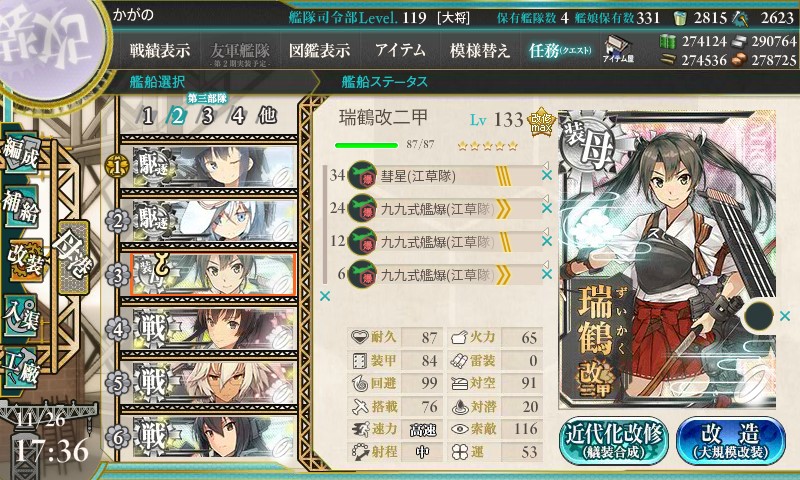This screenshot has width=800, height=480.
Task: Remove all equipment with bottom-left X
Action: coord(324,296)
